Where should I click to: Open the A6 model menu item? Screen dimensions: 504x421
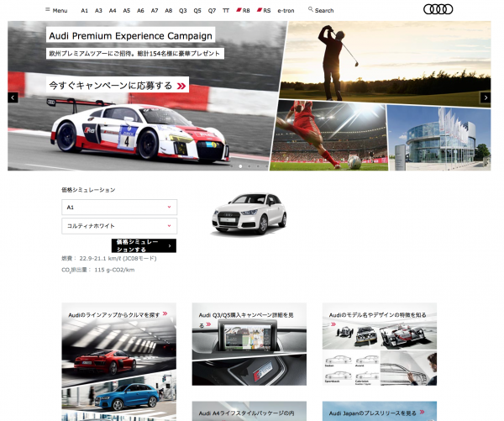[x=140, y=11]
